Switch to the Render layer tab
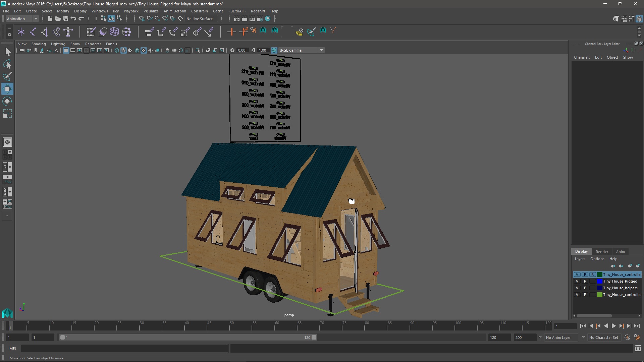The width and height of the screenshot is (644, 362). pyautogui.click(x=602, y=252)
